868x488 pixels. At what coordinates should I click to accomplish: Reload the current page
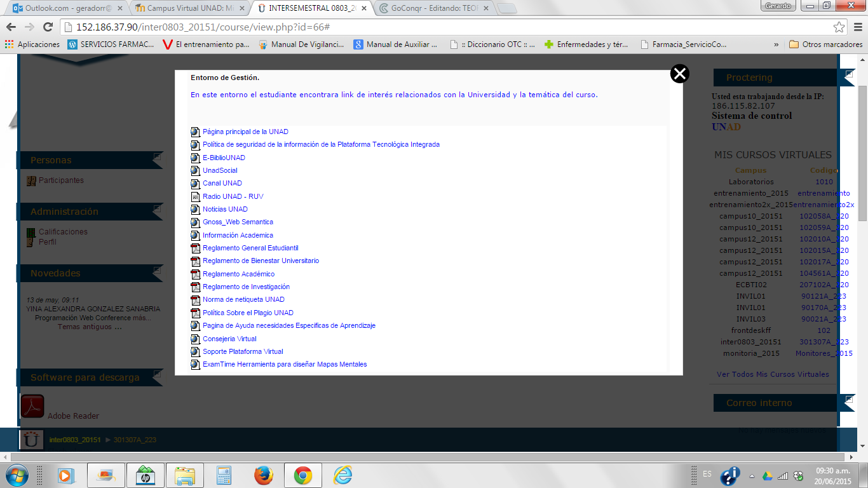point(48,27)
